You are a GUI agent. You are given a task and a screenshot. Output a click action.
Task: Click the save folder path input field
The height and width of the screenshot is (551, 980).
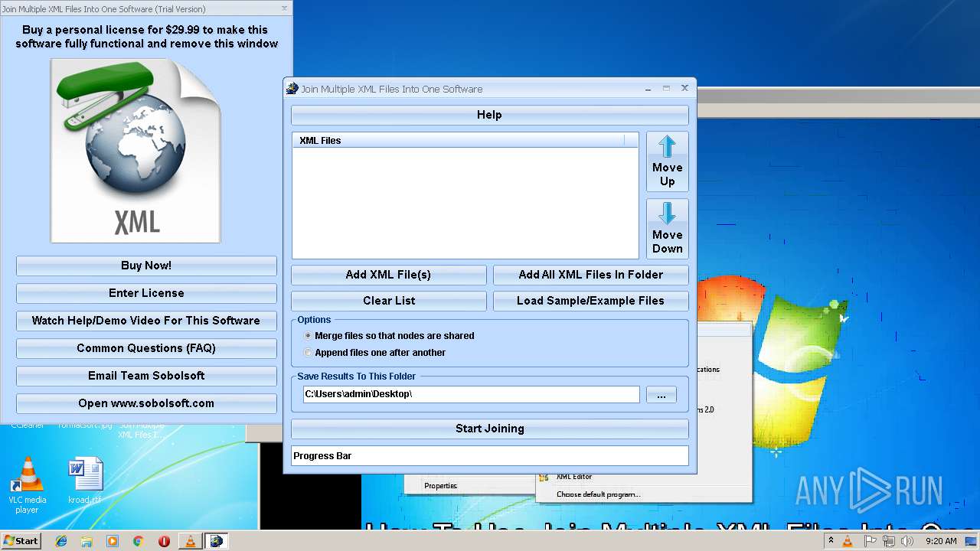pos(471,394)
